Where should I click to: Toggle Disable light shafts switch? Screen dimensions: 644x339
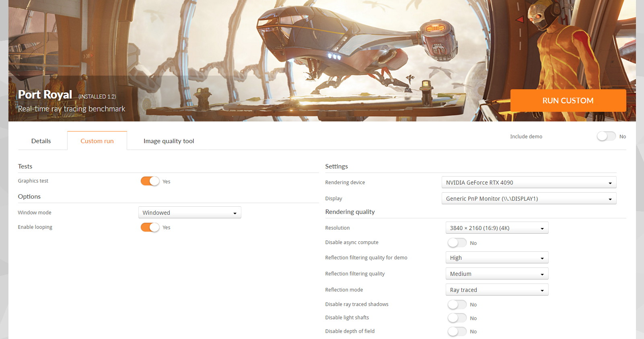coord(457,318)
